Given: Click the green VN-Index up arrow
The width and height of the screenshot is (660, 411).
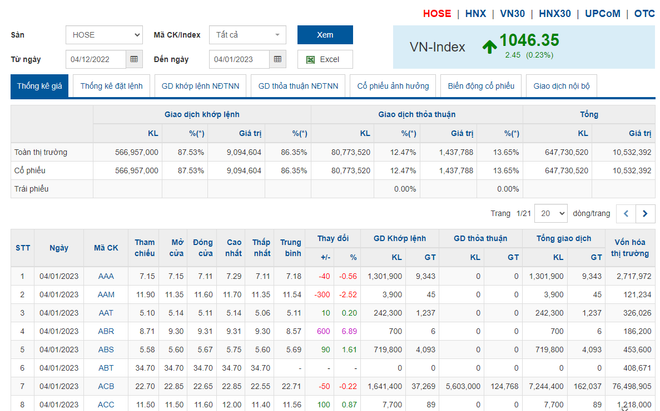Looking at the screenshot, I should coord(489,46).
